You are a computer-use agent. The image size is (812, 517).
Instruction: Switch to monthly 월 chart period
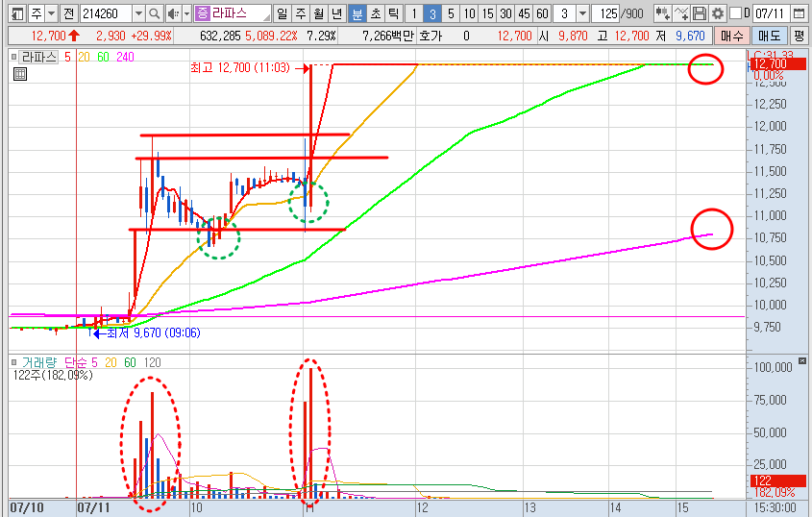(x=319, y=13)
